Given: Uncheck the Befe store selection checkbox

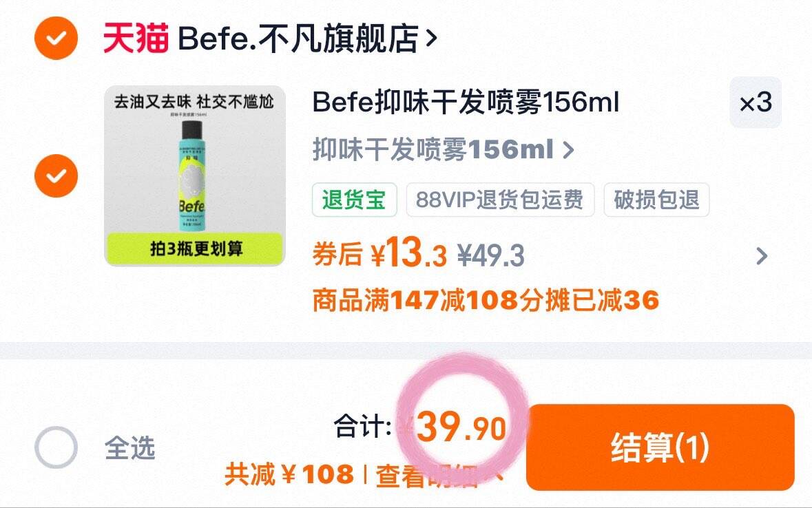Looking at the screenshot, I should pos(56,38).
